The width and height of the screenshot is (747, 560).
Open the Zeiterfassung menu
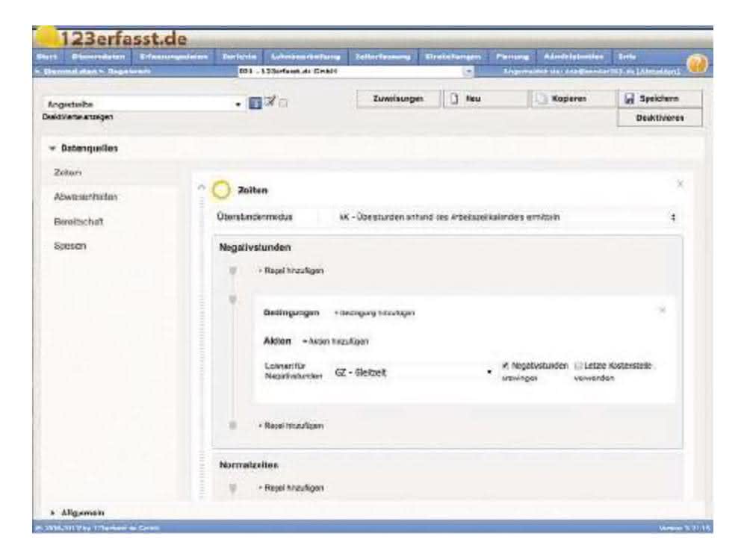pyautogui.click(x=383, y=57)
